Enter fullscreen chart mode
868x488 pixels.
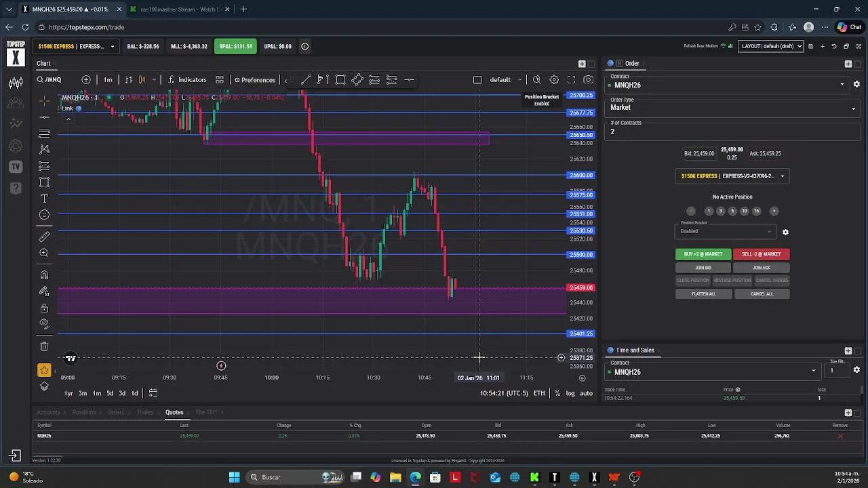571,80
